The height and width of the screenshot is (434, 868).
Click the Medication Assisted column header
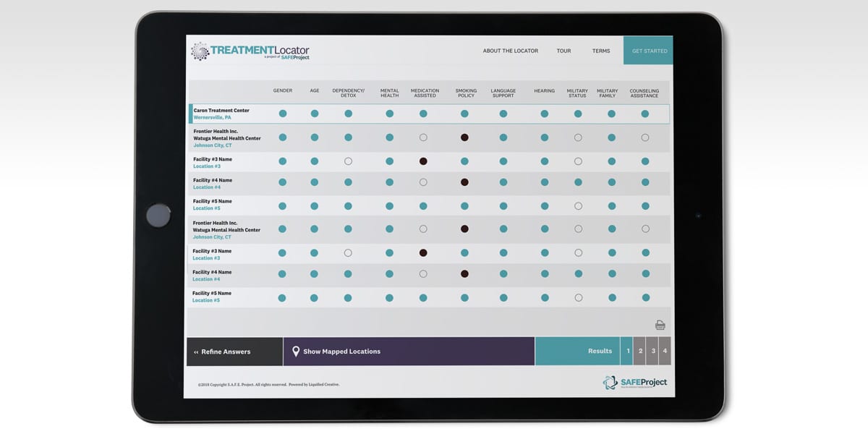point(425,93)
